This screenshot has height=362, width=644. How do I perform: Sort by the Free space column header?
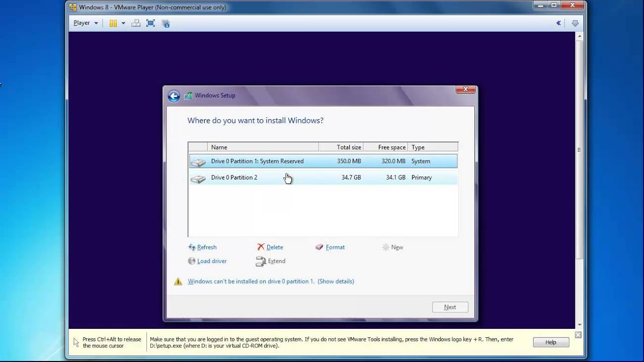coord(385,147)
